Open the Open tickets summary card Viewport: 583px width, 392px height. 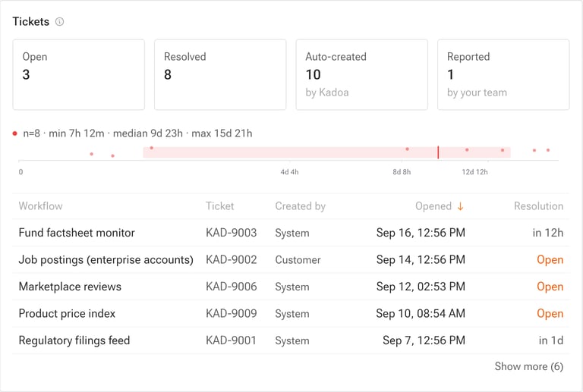(x=78, y=74)
